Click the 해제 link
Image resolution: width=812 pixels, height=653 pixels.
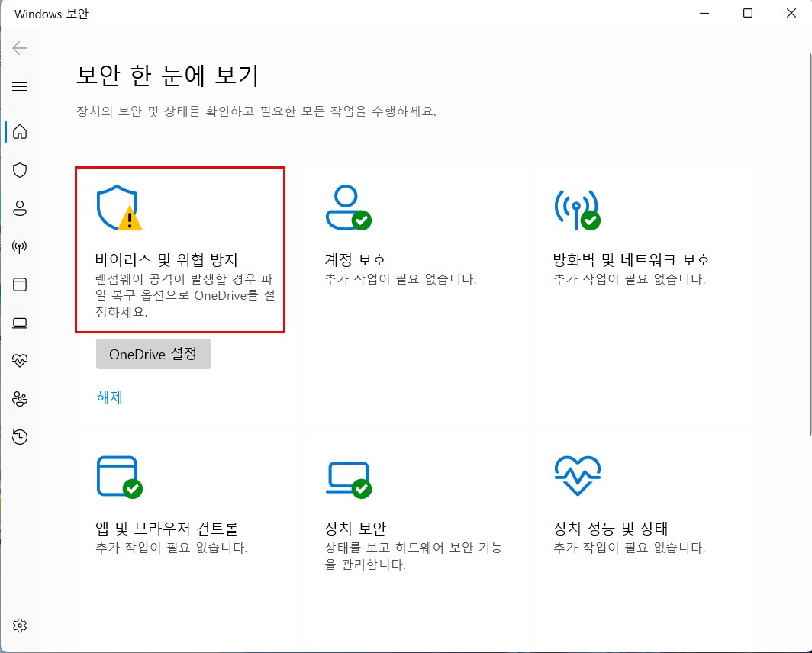click(x=109, y=397)
